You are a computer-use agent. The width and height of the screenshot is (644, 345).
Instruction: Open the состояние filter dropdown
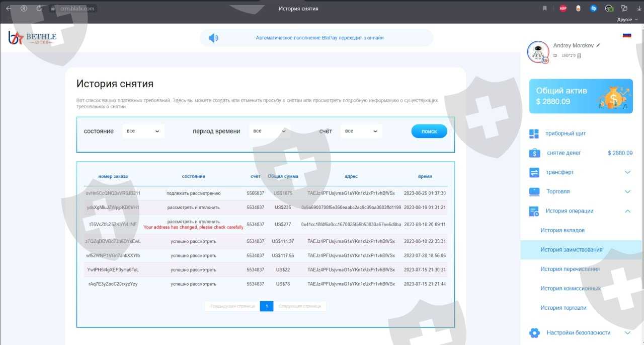tap(143, 131)
